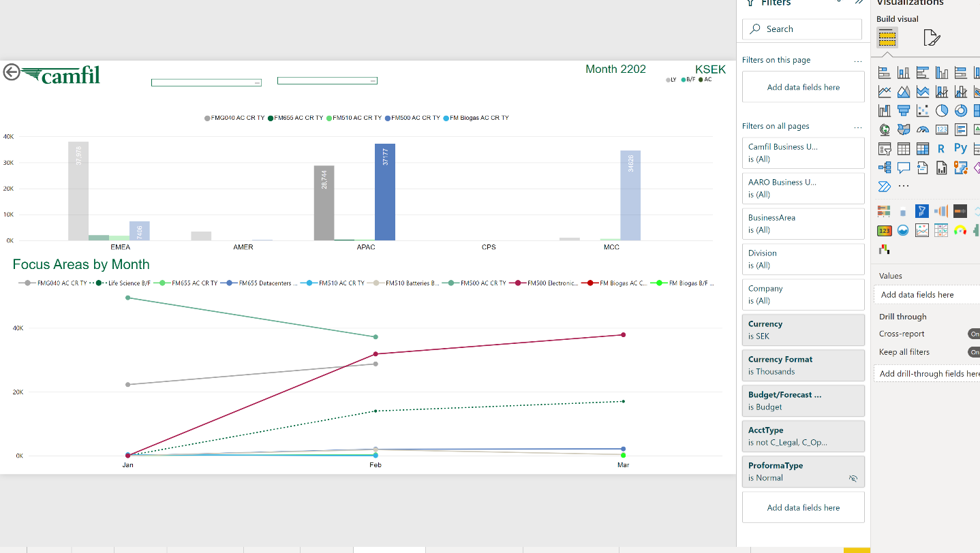
Task: Open options for Filters on this page
Action: [x=857, y=61]
